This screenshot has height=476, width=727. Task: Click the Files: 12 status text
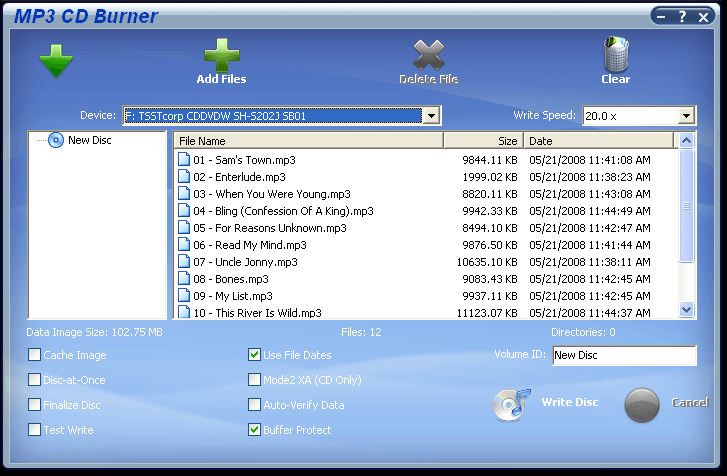[x=361, y=332]
